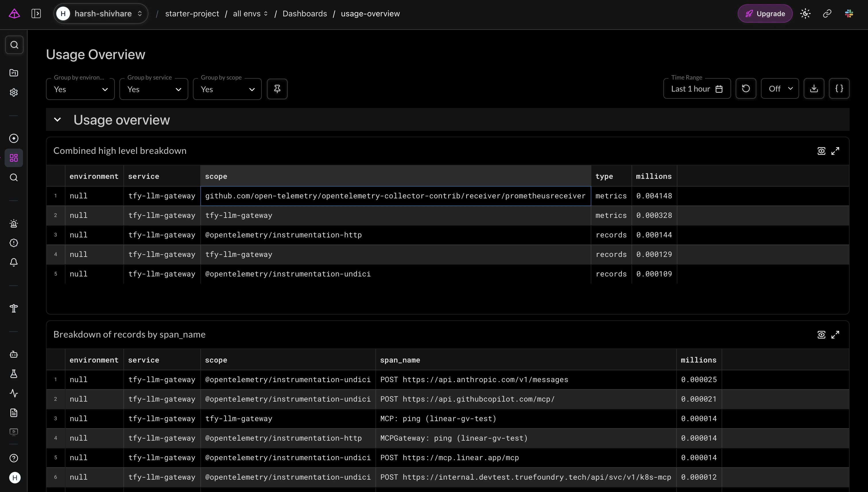Open the harsh-shivhare organization switcher
Screen dimensions: 868x492
(101, 13)
